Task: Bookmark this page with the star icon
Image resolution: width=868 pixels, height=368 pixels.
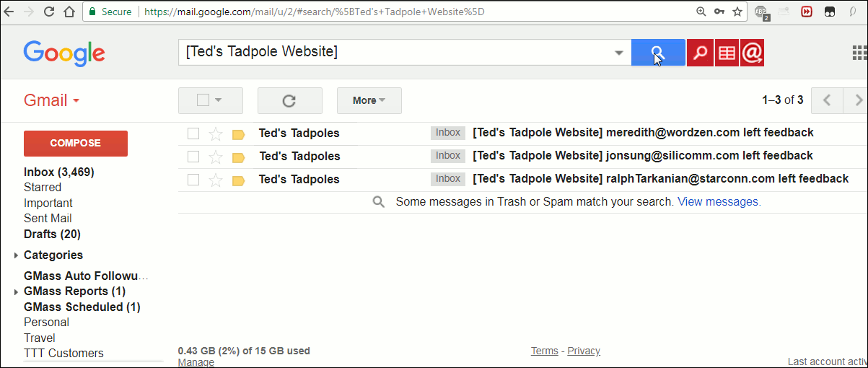Action: pos(737,12)
